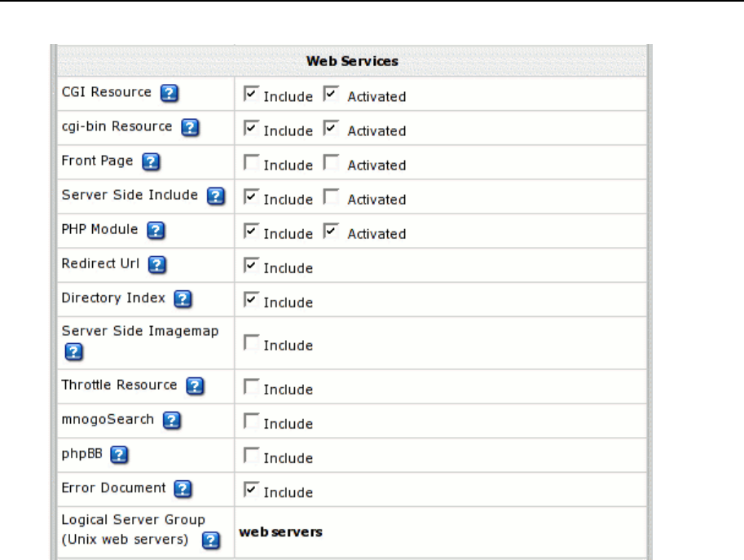Image resolution: width=744 pixels, height=560 pixels.
Task: Toggle Activated checkbox for Server Side Include
Action: pyautogui.click(x=331, y=196)
